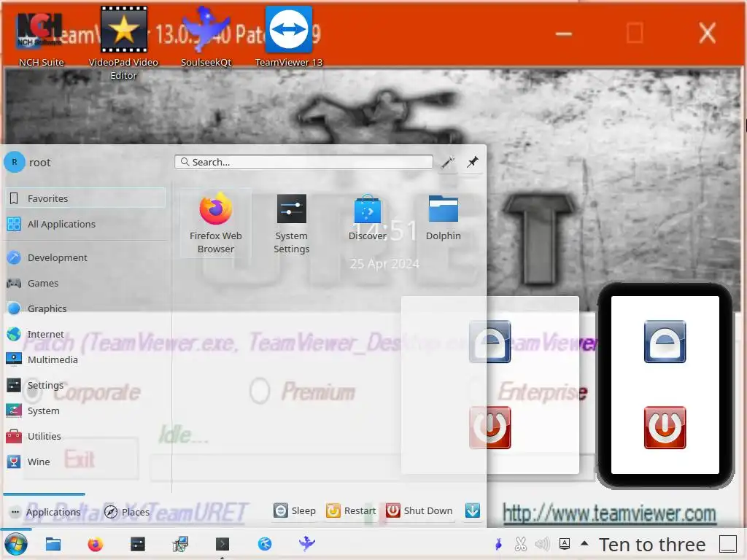Open Dolphin file manager from favorites
The image size is (747, 560).
(x=443, y=217)
